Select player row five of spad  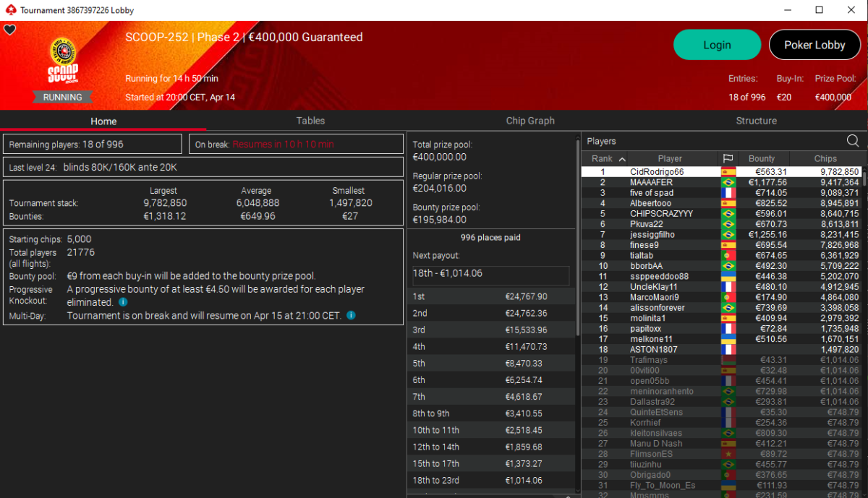click(x=721, y=193)
